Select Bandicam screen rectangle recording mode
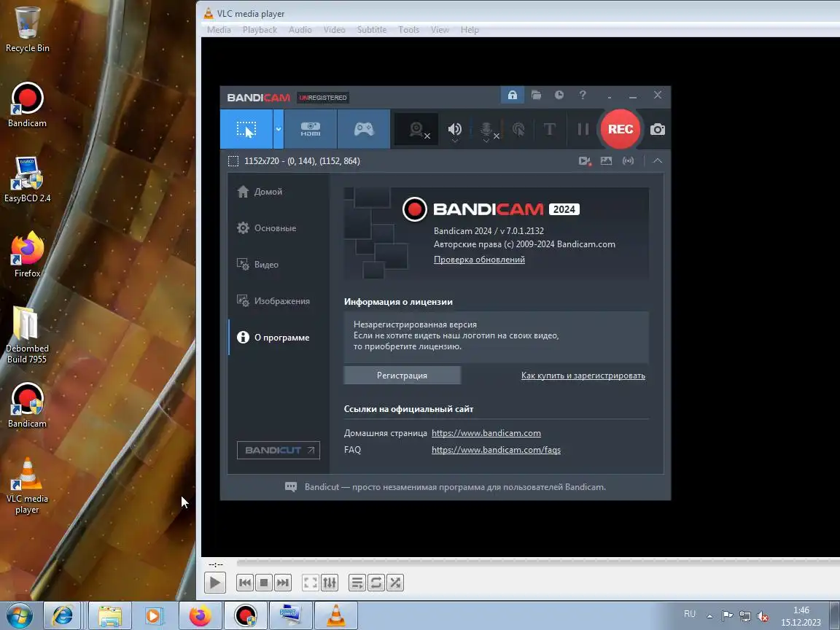Screen dimensions: 840x630 coord(246,129)
